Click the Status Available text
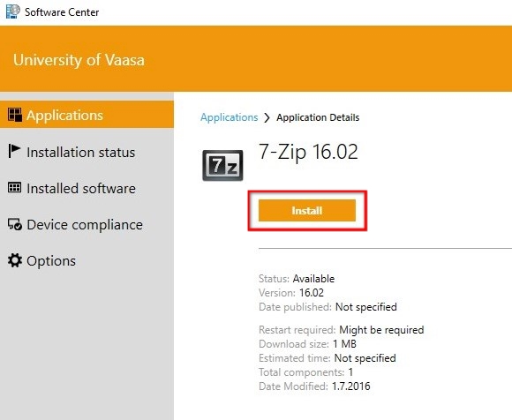The height and width of the screenshot is (420, 512). 297,278
